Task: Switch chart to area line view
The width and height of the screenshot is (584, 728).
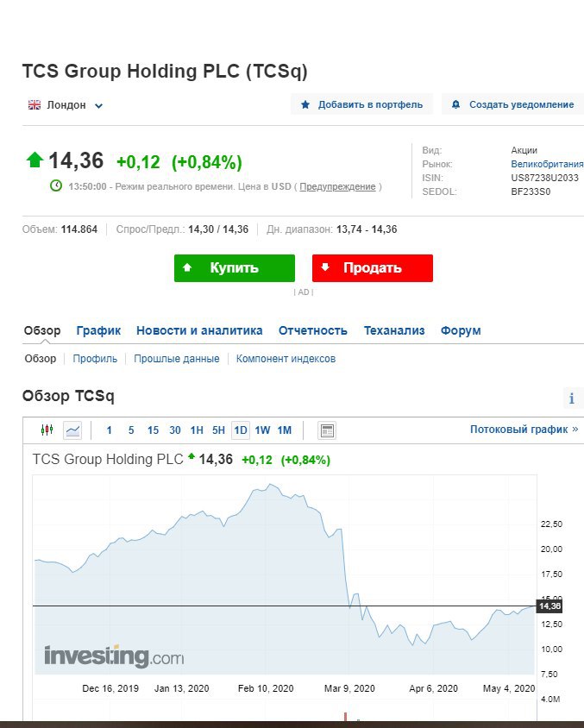Action: [72, 430]
